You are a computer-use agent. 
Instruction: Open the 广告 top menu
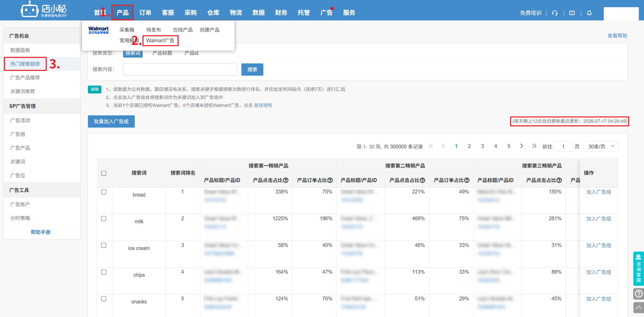(x=327, y=12)
